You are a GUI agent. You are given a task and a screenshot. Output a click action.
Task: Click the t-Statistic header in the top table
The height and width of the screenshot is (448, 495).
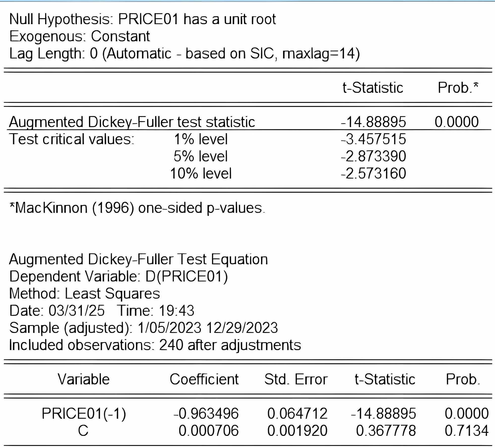coord(373,88)
